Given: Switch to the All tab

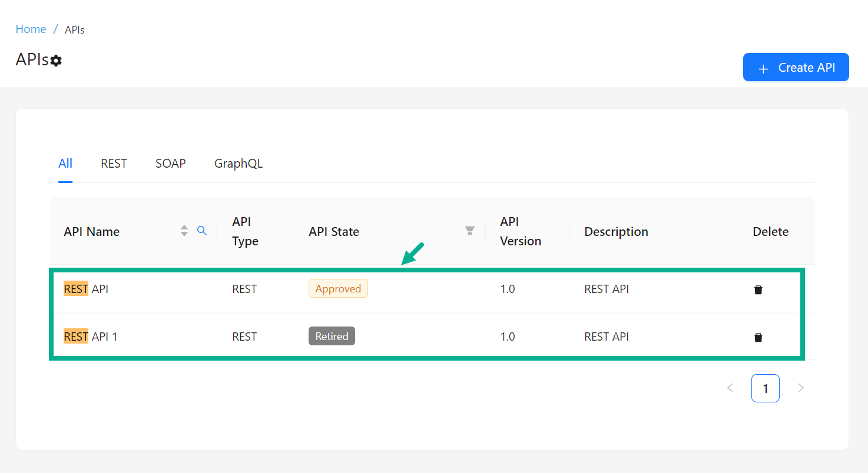Looking at the screenshot, I should click(x=65, y=164).
